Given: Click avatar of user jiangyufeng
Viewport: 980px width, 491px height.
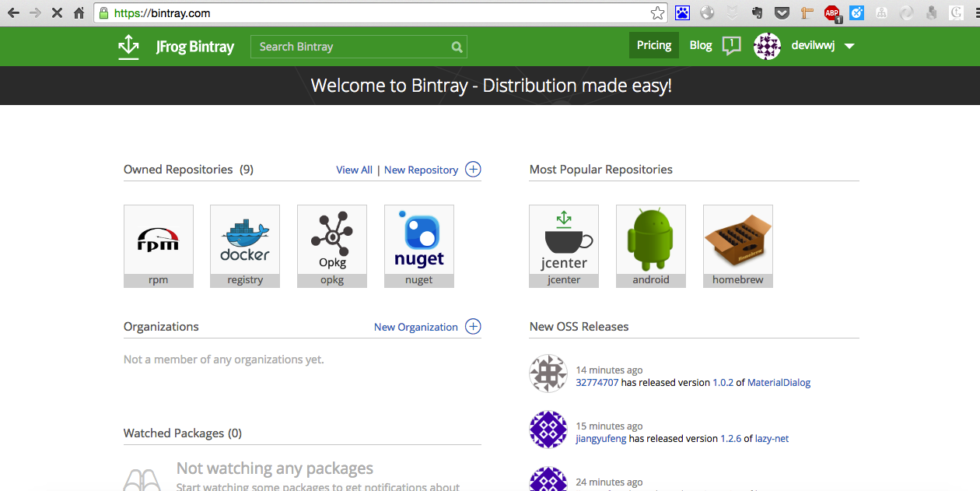Looking at the screenshot, I should (548, 430).
